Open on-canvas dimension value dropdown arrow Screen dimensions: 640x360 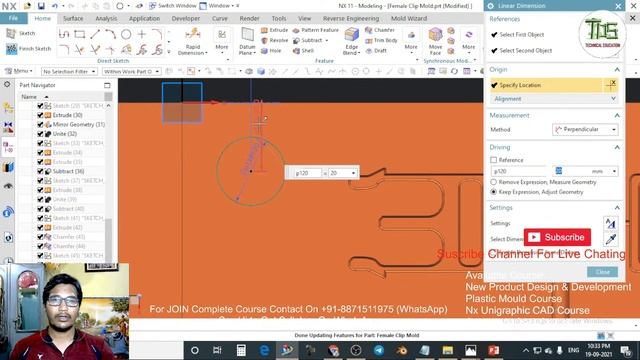(353, 173)
